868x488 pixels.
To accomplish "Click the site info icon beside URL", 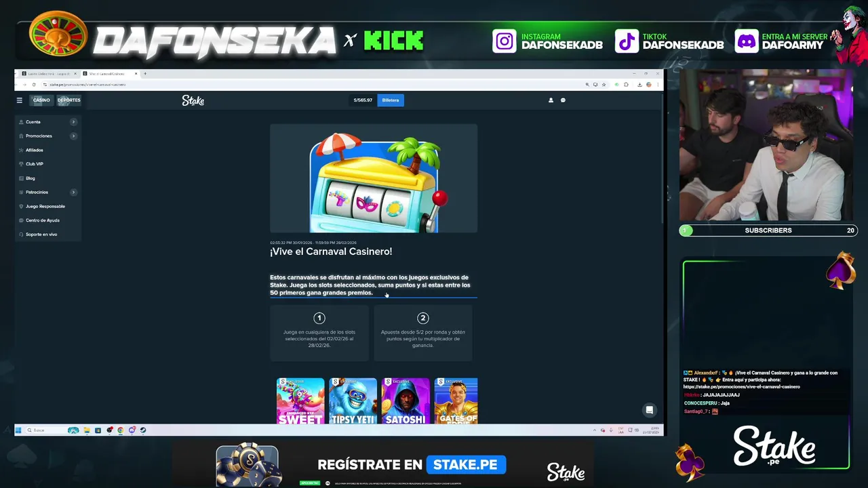I will coord(45,85).
